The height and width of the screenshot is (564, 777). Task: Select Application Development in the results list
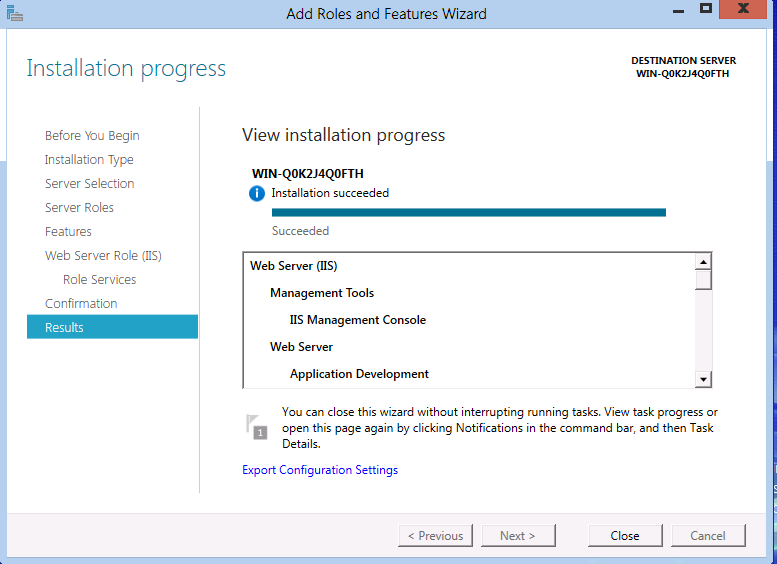click(359, 374)
